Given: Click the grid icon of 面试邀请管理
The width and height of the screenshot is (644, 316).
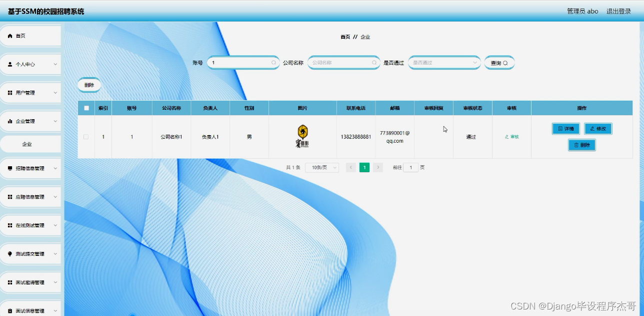Looking at the screenshot, I should [x=10, y=283].
